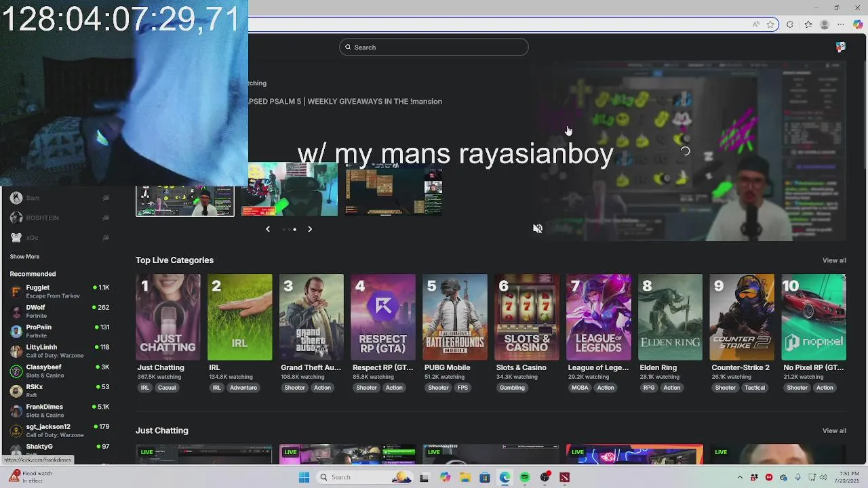This screenshot has width=868, height=488.
Task: Open Elden Ring category card
Action: (670, 317)
